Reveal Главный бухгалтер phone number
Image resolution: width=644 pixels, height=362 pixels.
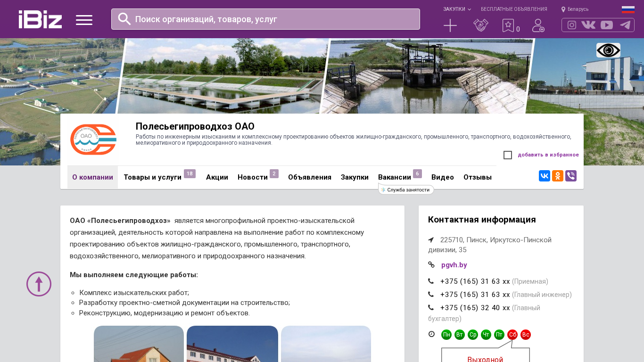pos(475,308)
